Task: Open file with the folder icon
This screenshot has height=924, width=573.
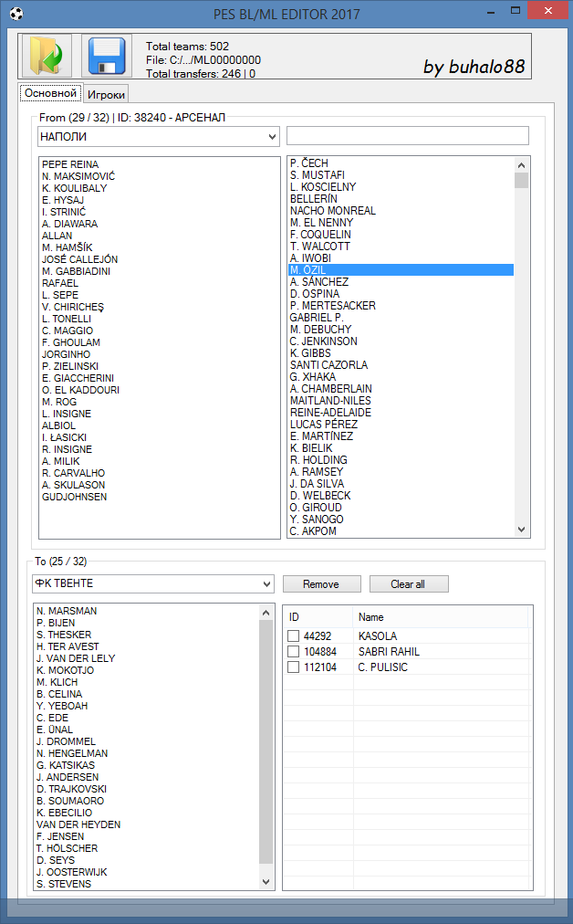Action: [46, 56]
